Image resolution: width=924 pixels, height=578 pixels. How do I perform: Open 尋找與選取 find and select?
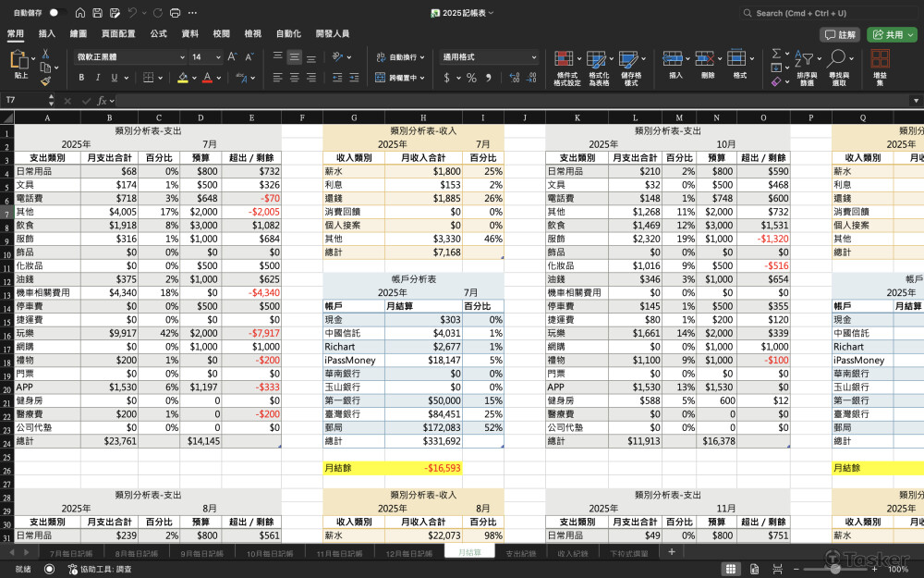click(x=838, y=63)
